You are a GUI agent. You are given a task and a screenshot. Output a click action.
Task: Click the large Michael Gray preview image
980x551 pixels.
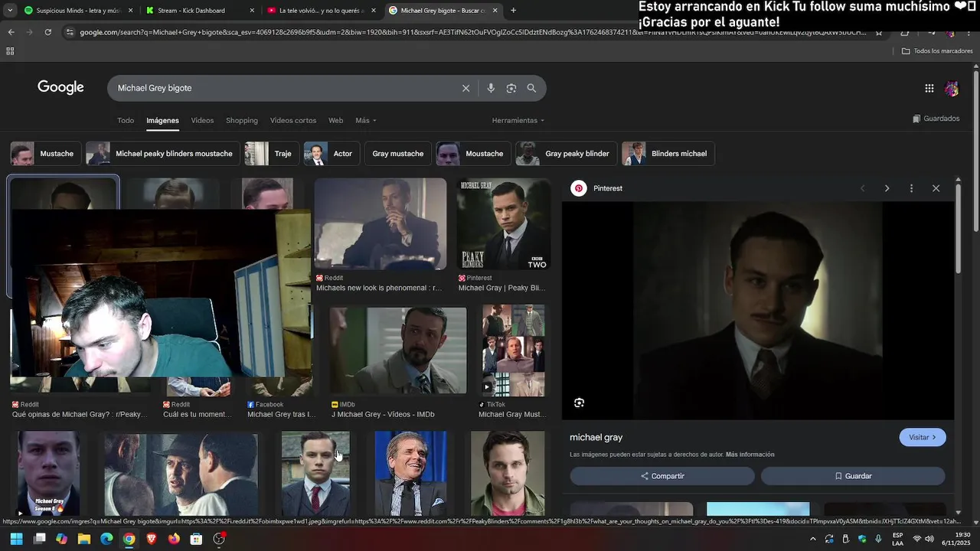pos(758,311)
